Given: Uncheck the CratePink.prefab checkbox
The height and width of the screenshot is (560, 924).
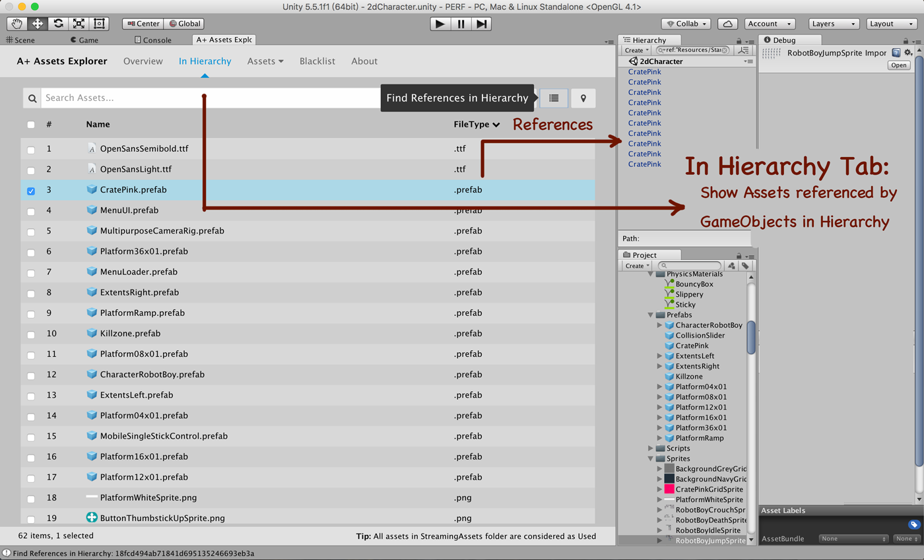Looking at the screenshot, I should tap(31, 191).
